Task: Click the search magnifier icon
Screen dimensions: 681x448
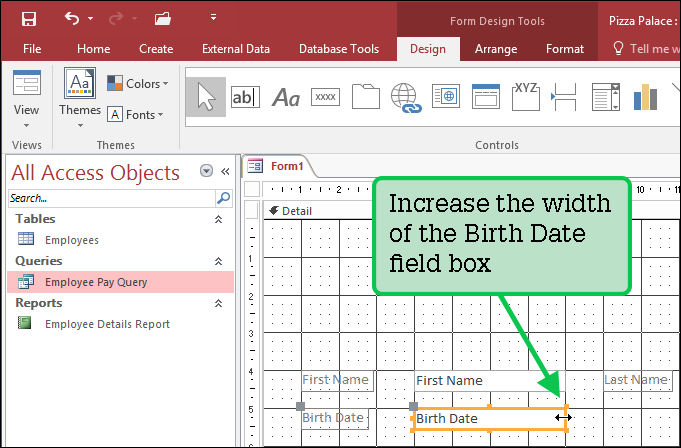Action: tap(223, 198)
